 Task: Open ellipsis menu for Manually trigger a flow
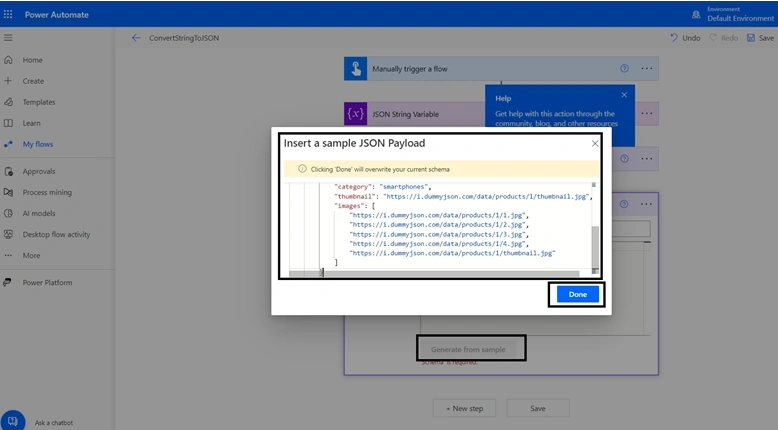click(x=647, y=68)
